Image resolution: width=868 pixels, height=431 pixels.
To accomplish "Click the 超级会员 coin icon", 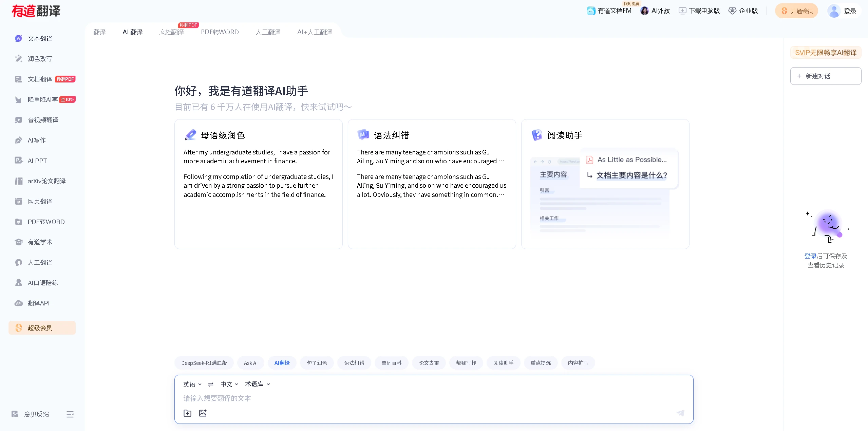I will coord(19,328).
